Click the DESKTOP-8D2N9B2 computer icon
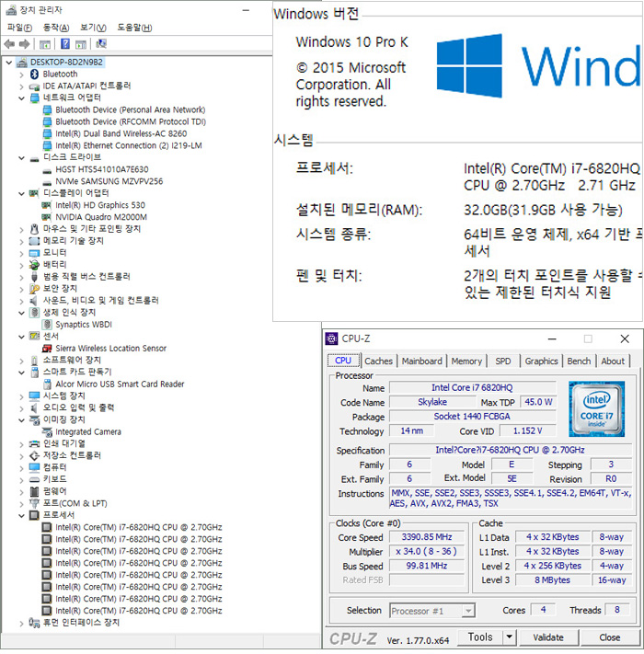 [x=22, y=63]
